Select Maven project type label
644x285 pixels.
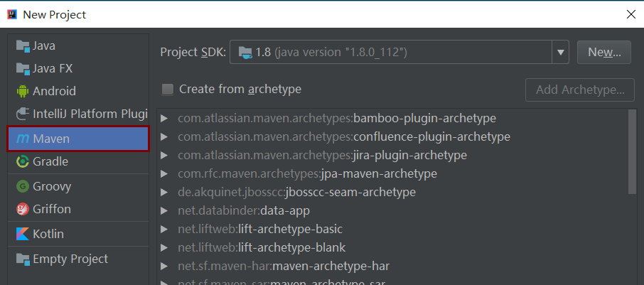coord(51,139)
